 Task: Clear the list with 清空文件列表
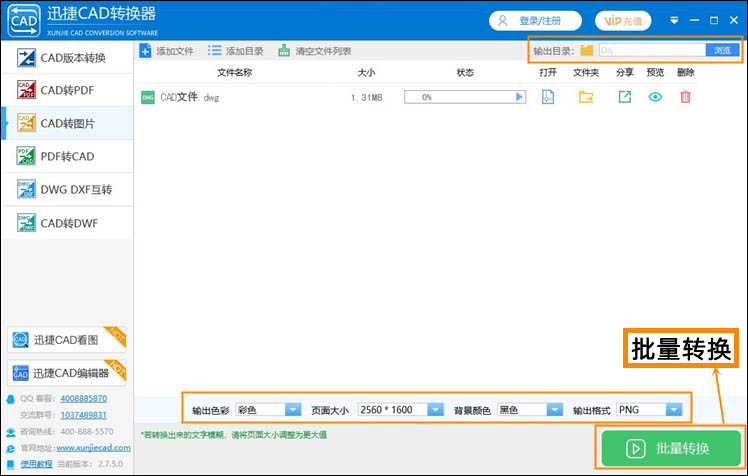[315, 51]
